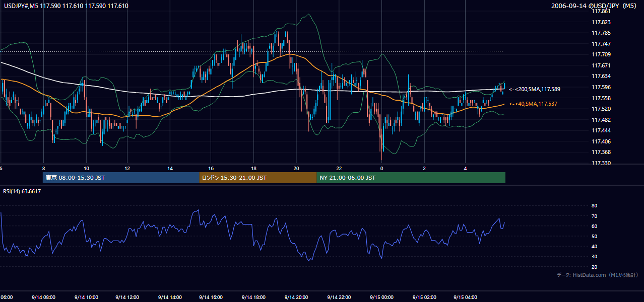Click the 9/14 12:00 time axis label
This screenshot has height=302, width=644.
128,297
